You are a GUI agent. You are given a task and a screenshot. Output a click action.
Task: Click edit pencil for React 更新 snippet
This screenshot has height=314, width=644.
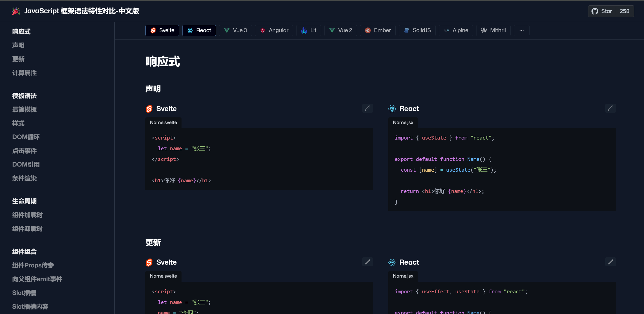[x=610, y=262]
